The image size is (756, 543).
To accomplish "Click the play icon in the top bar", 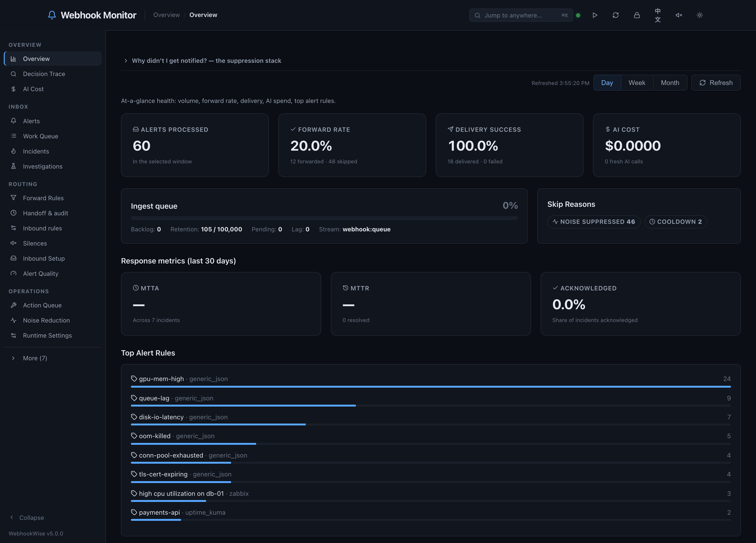I will pos(595,15).
